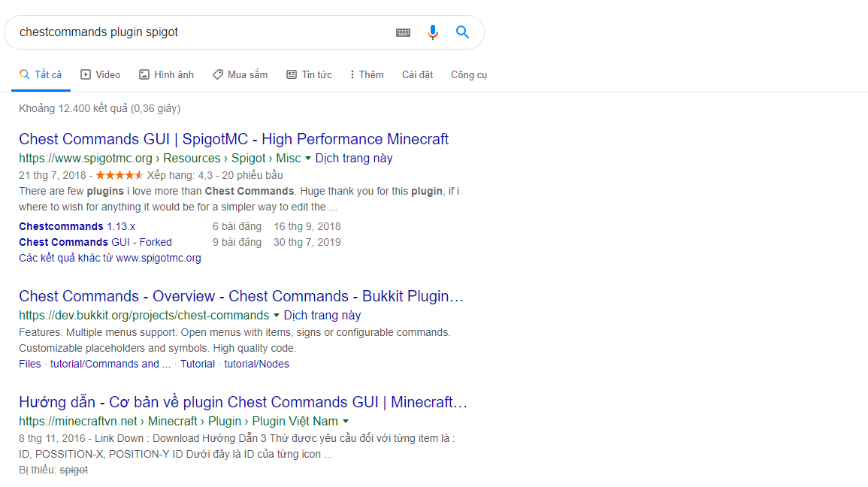Viewport: 868px width, 487px height.
Task: Click the blue magnifier search button
Action: (x=463, y=32)
